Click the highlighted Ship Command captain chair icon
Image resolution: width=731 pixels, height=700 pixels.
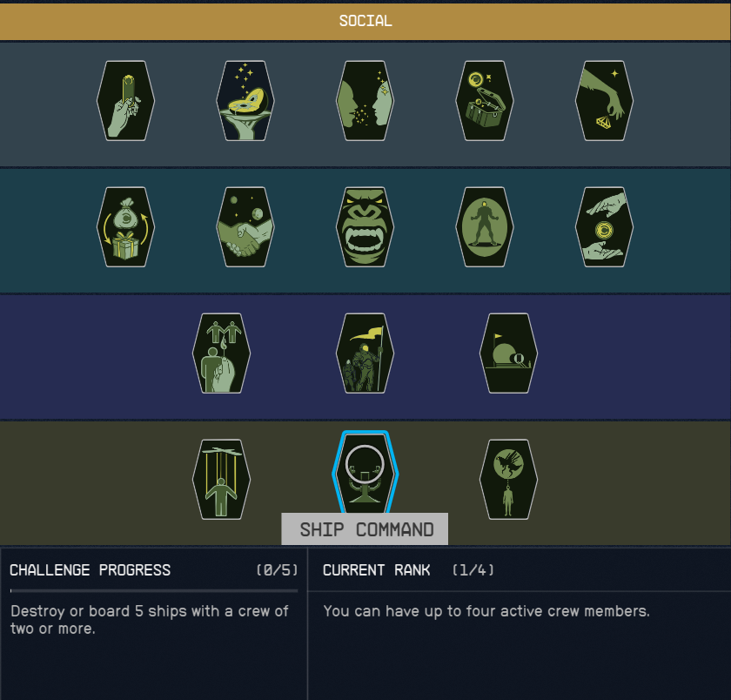pos(365,473)
